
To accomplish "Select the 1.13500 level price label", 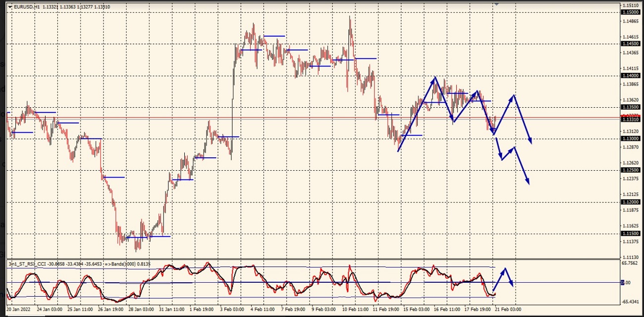I will tap(630, 107).
